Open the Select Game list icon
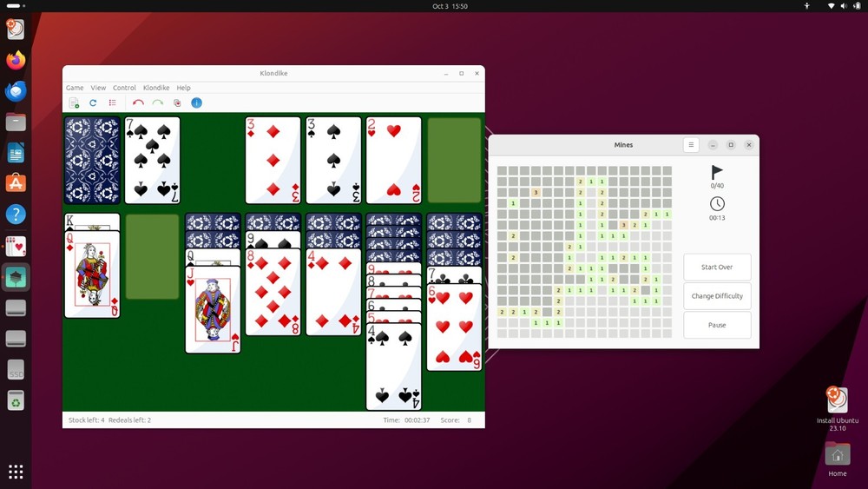The width and height of the screenshot is (868, 489). click(113, 103)
